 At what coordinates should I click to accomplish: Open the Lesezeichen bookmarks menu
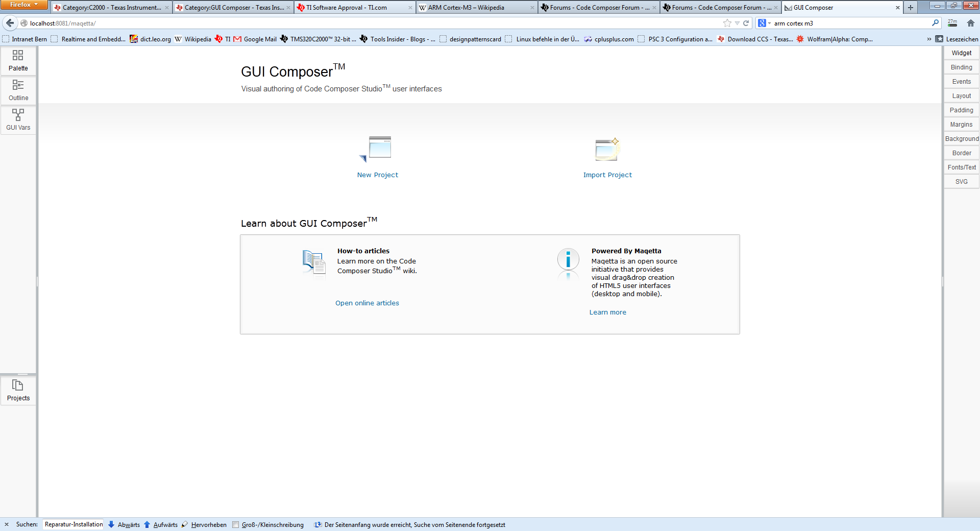957,39
